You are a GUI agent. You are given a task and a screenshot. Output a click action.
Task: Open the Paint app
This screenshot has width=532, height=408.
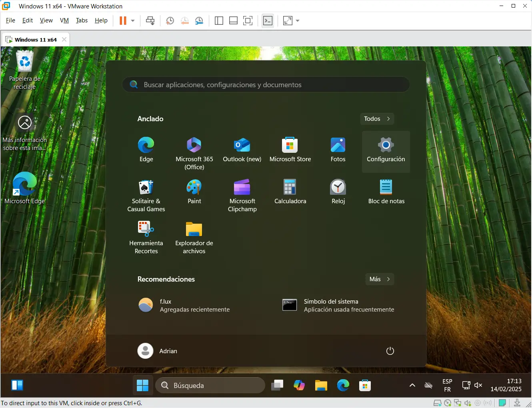click(194, 192)
